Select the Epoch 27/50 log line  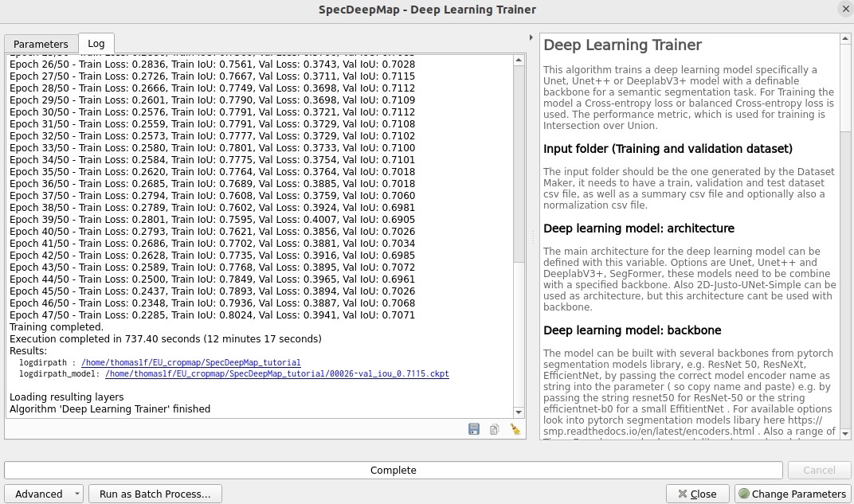[x=213, y=76]
